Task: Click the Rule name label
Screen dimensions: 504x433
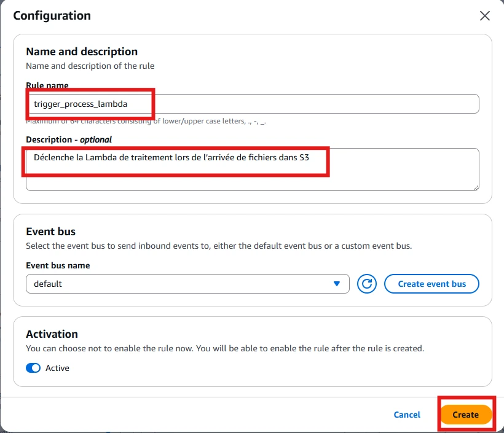Action: click(47, 85)
